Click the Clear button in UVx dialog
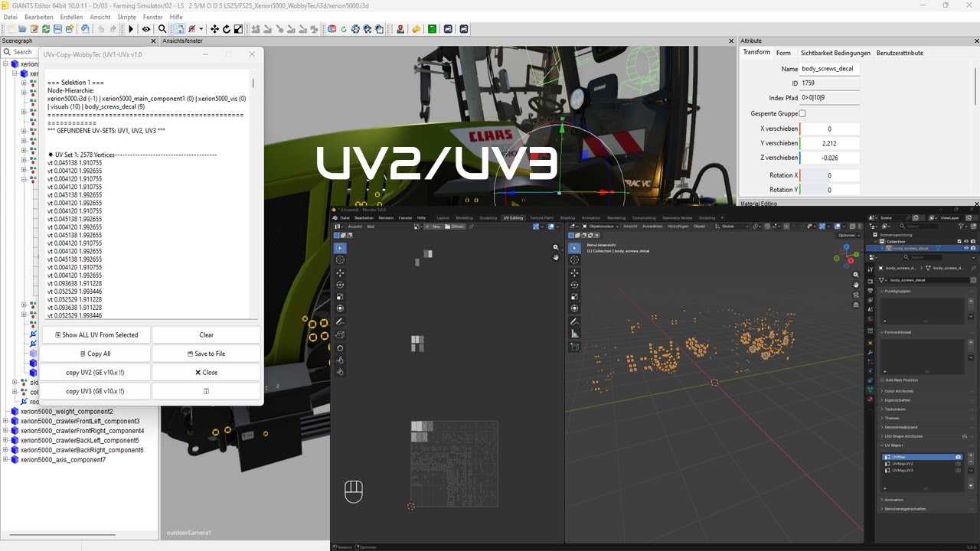This screenshot has width=980, height=551. coord(206,335)
